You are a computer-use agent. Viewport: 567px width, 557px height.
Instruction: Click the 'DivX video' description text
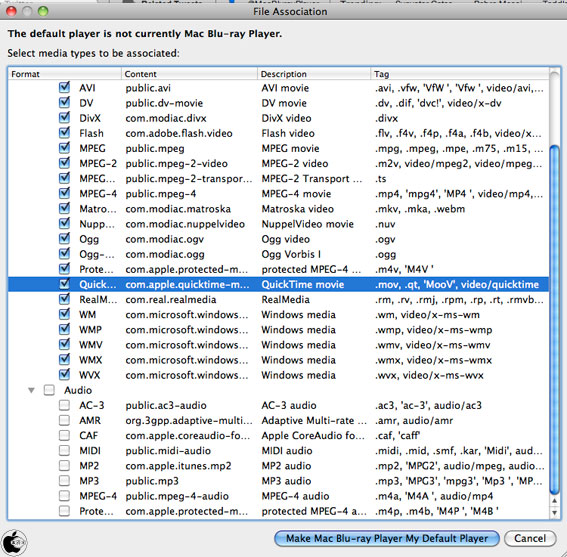tap(286, 118)
